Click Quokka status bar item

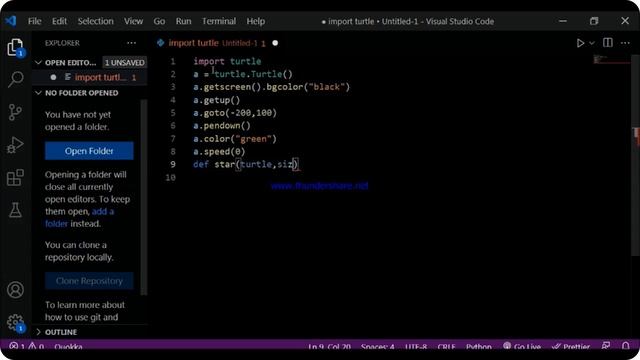pyautogui.click(x=68, y=346)
